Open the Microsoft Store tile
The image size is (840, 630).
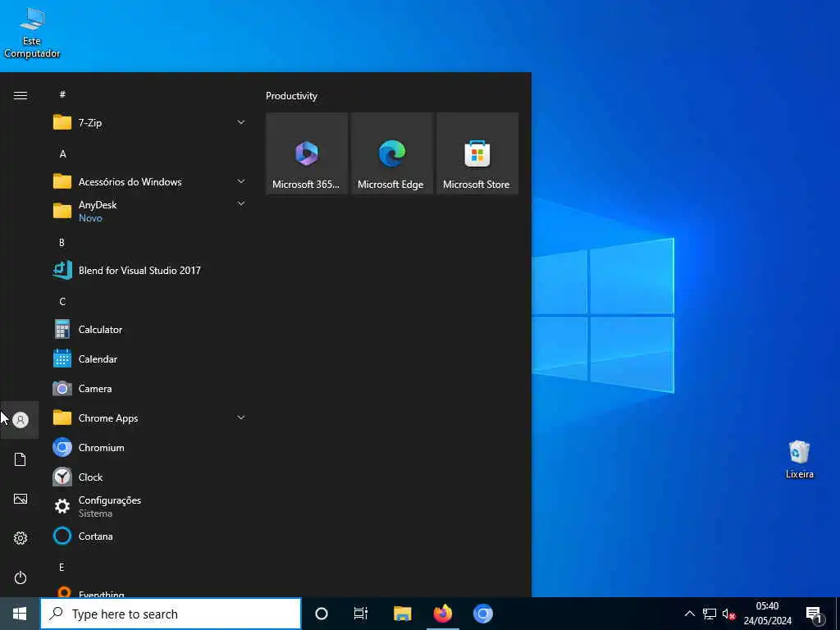[x=477, y=153]
